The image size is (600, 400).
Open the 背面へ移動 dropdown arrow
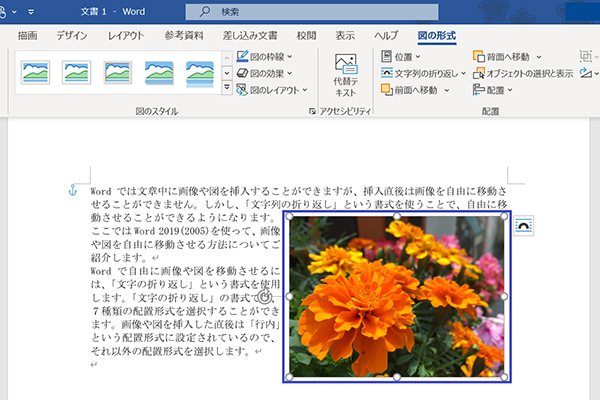[x=539, y=57]
